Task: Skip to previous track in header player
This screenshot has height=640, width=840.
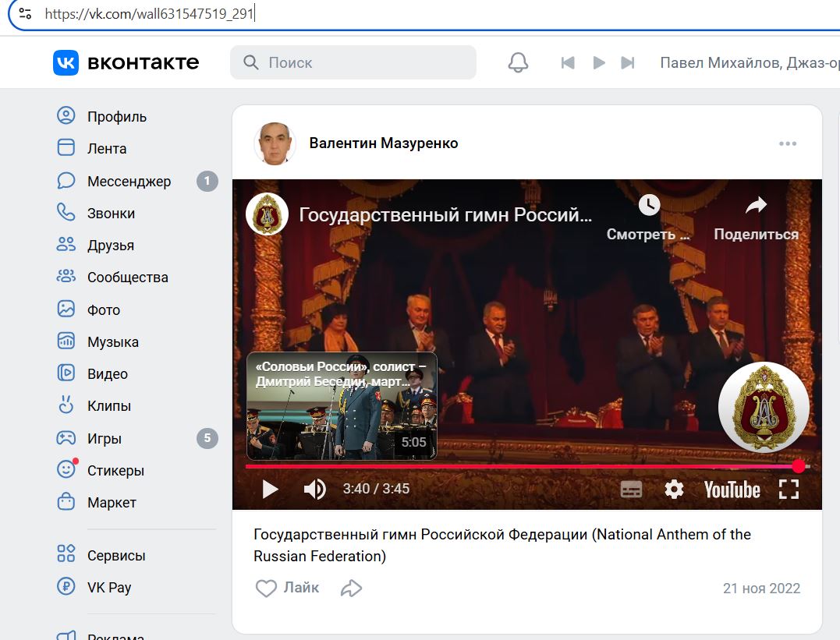Action: pos(568,62)
